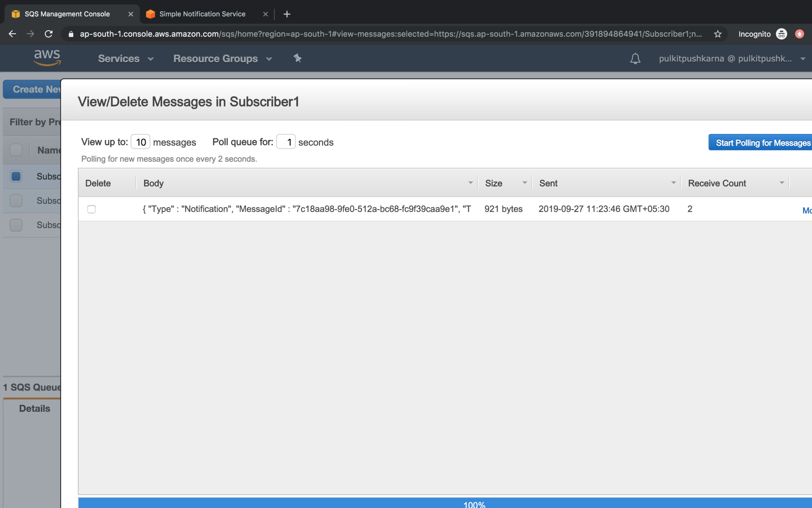Check the message delete checkbox
812x508 pixels.
[91, 209]
